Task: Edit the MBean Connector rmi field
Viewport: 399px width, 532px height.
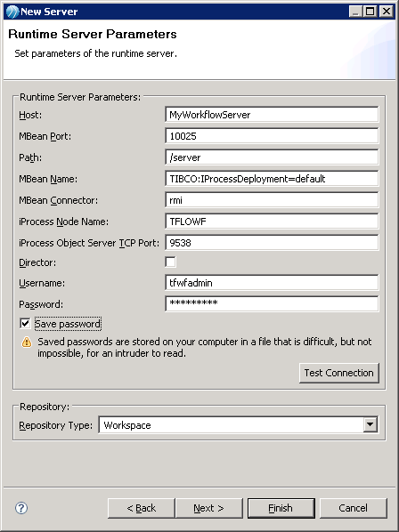Action: click(x=272, y=200)
